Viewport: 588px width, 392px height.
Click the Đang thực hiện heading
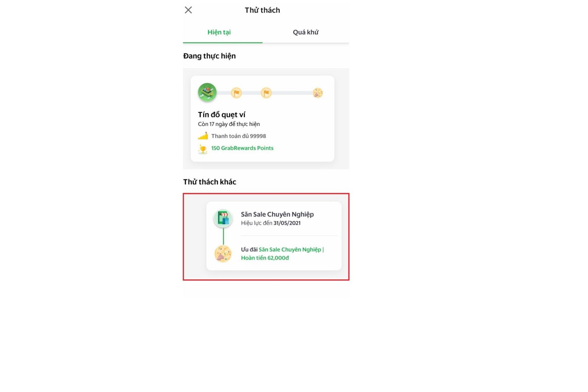point(209,56)
